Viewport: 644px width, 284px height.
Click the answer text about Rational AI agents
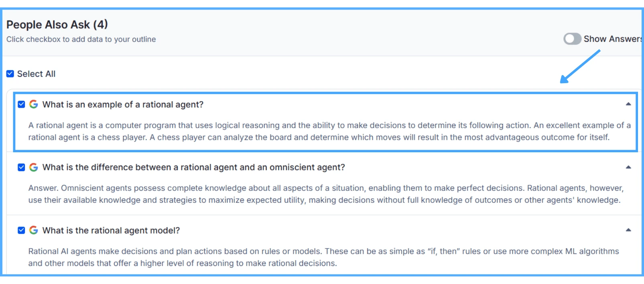pos(323,257)
